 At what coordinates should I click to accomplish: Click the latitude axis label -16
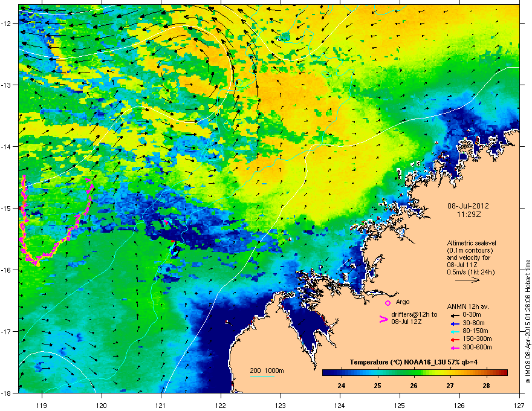6,270
